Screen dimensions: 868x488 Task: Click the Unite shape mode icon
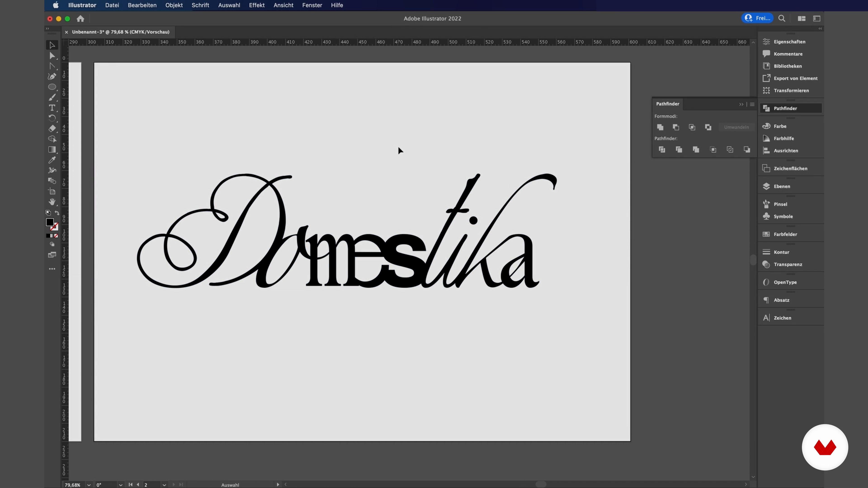coord(660,127)
